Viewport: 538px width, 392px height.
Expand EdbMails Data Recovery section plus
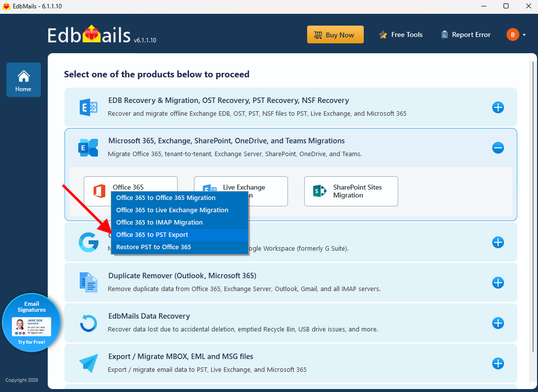pos(498,323)
